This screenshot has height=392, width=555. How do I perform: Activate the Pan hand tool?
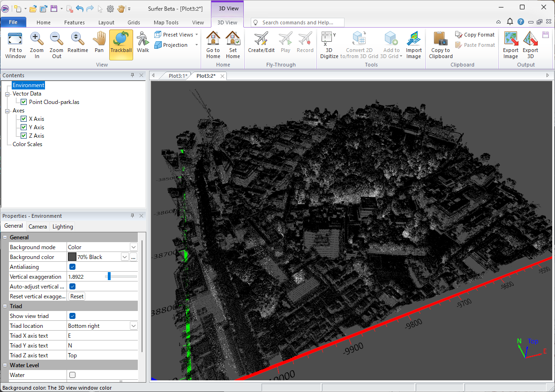[x=99, y=44]
